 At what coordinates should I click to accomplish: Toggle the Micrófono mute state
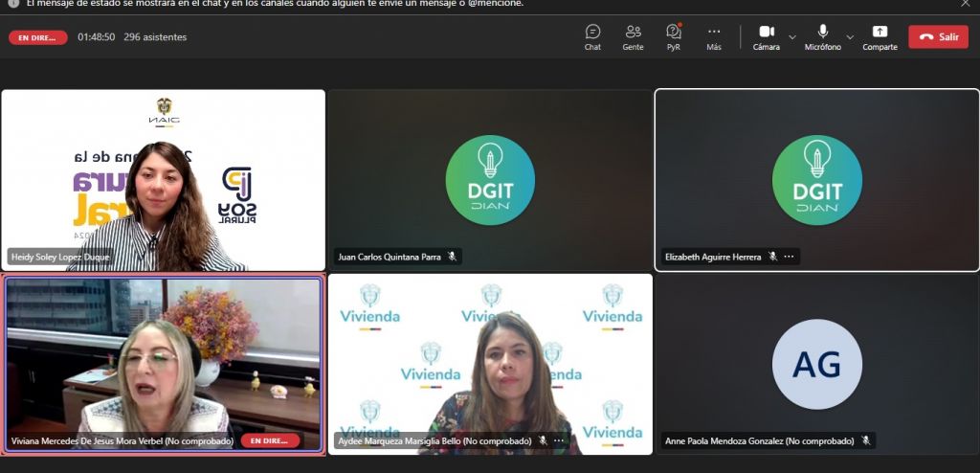coord(822,37)
